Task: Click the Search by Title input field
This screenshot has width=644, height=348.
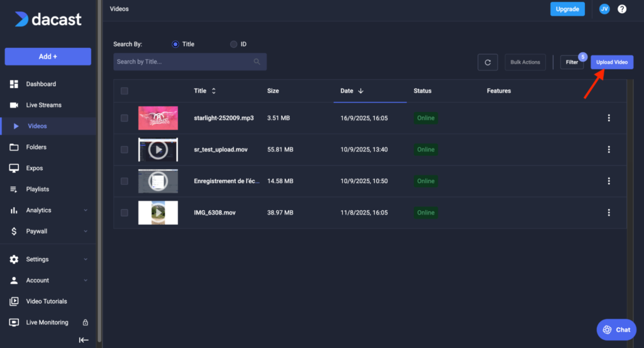Action: pyautogui.click(x=182, y=62)
